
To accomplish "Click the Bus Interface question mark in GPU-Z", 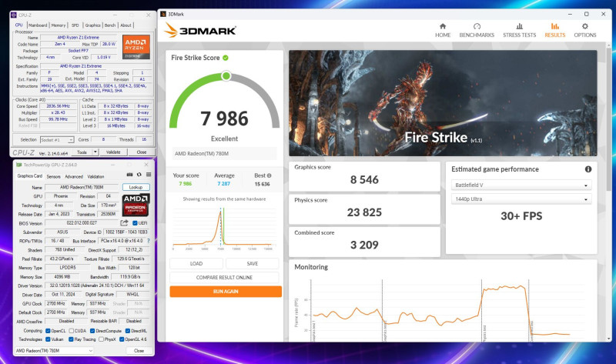I will pos(148,241).
